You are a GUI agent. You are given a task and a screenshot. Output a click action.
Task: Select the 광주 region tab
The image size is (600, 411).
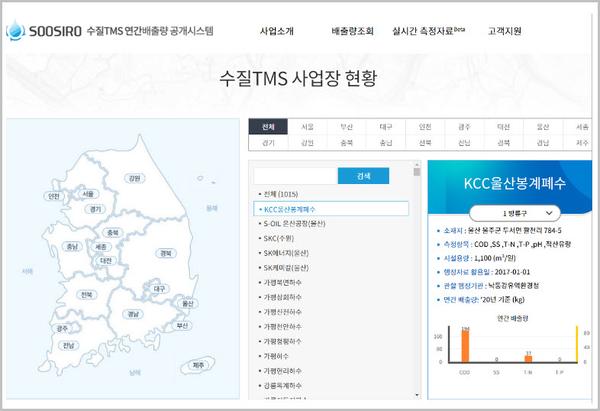click(x=464, y=127)
